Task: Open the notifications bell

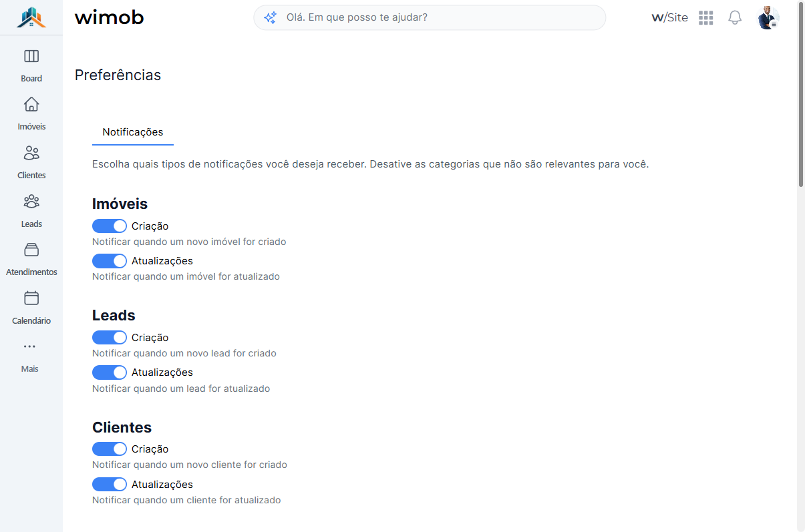Action: 735,18
